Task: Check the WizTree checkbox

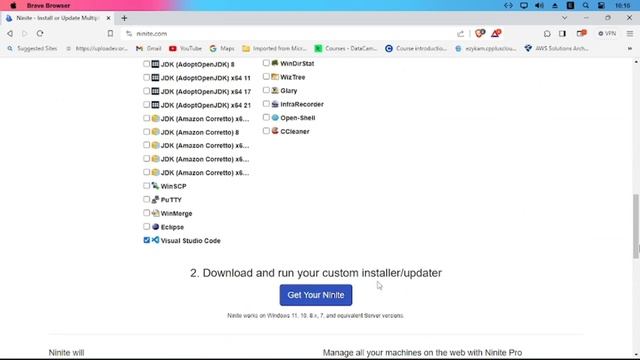Action: tap(266, 76)
